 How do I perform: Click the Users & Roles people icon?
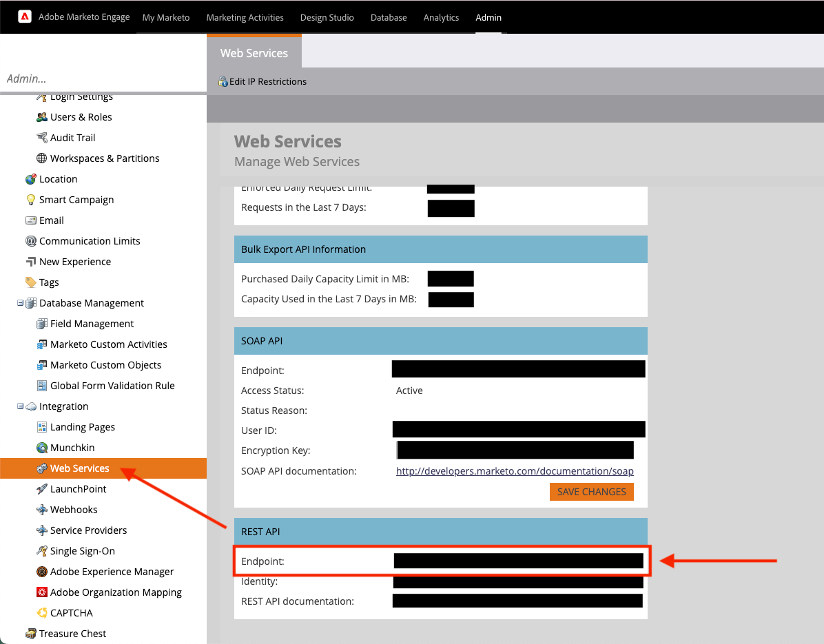point(42,117)
